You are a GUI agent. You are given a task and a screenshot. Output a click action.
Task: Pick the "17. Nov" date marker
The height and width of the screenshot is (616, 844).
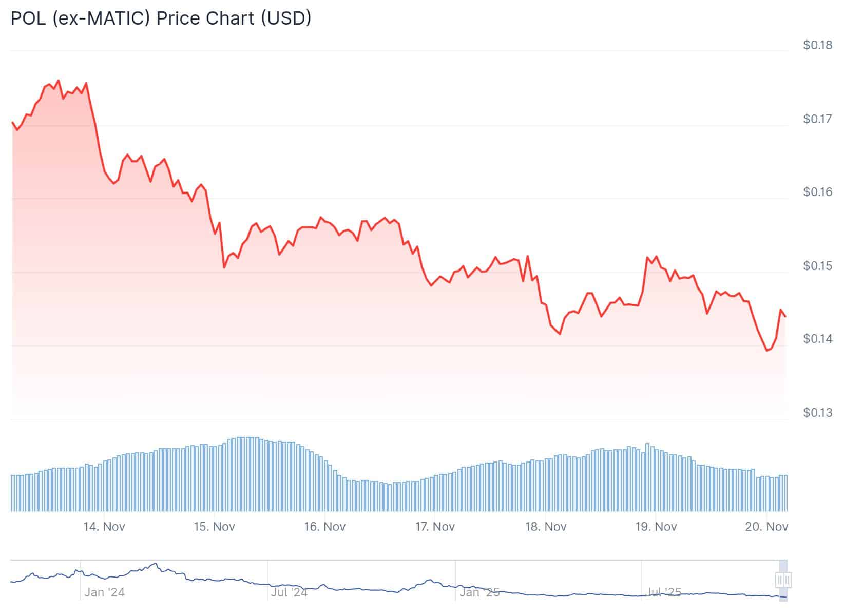435,527
